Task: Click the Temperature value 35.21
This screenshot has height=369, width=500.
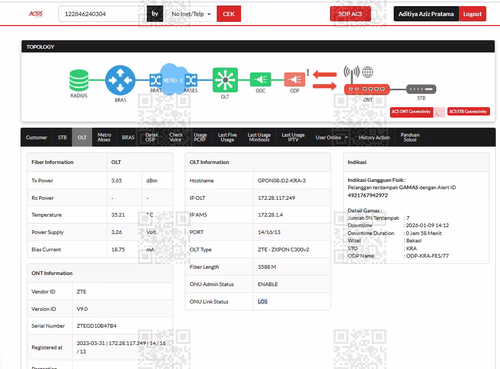Action: (118, 215)
